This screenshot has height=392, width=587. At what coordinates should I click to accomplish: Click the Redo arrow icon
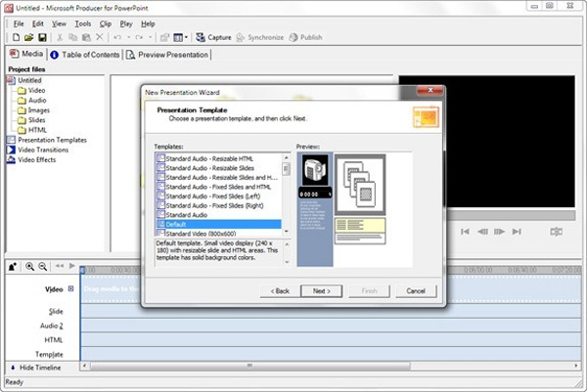[139, 37]
